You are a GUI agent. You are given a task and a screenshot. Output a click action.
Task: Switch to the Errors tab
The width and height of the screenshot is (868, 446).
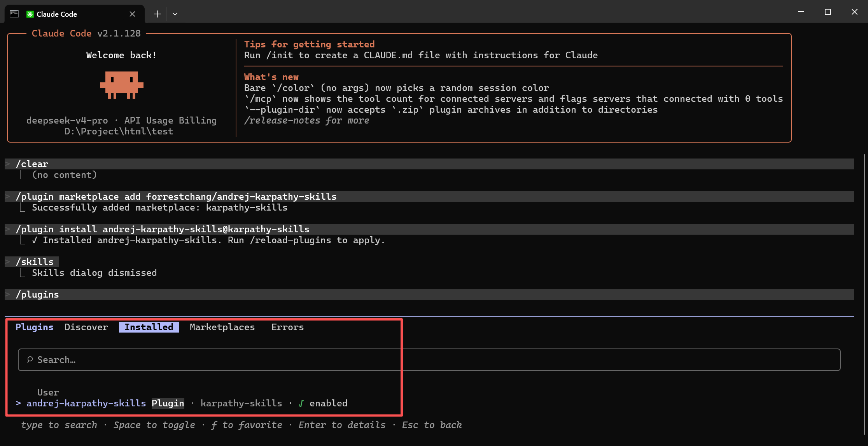click(x=287, y=327)
